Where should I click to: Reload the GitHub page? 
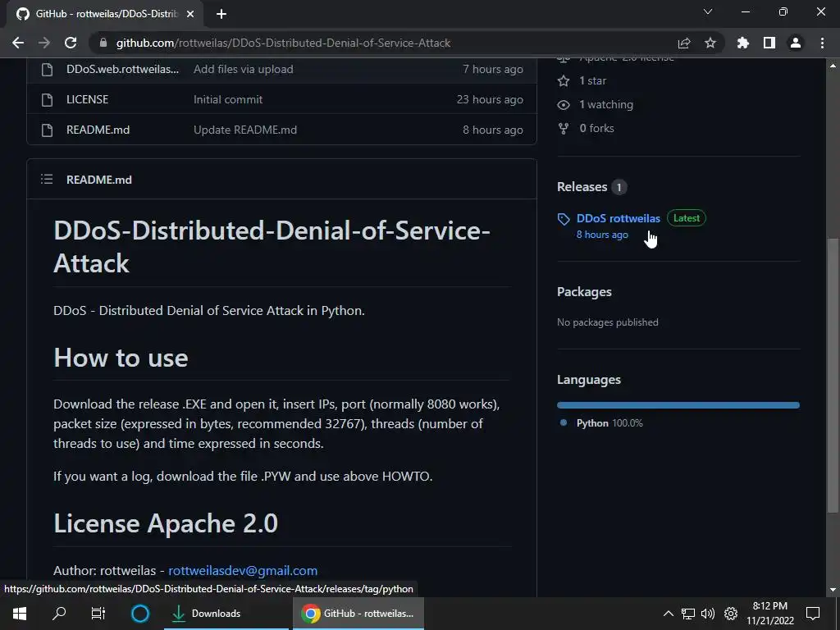tap(71, 43)
